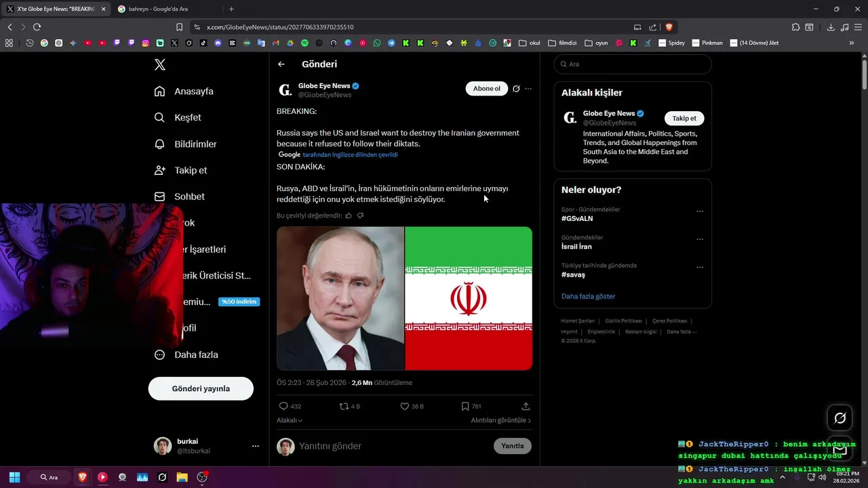Viewport: 868px width, 488px height.
Task: Go back with the post arrow
Action: click(x=281, y=64)
